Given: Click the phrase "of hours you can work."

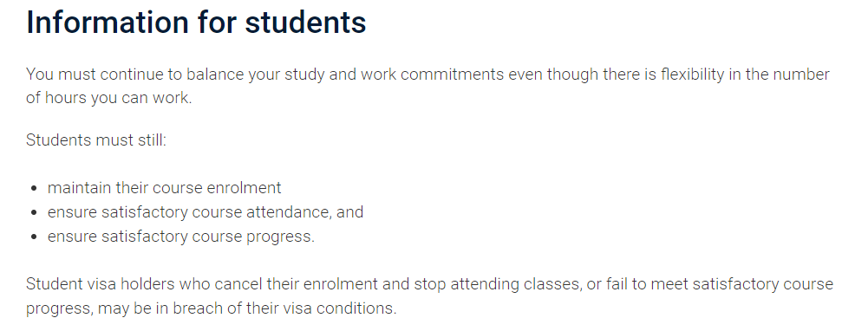Looking at the screenshot, I should pyautogui.click(x=109, y=98).
